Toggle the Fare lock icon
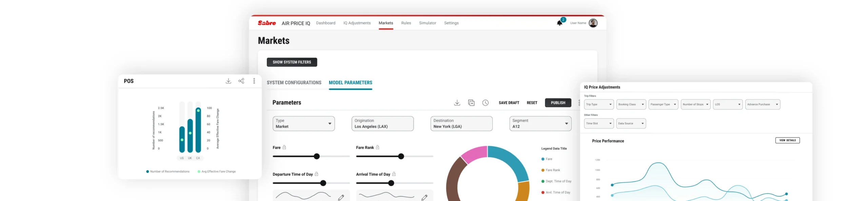 pos(284,148)
